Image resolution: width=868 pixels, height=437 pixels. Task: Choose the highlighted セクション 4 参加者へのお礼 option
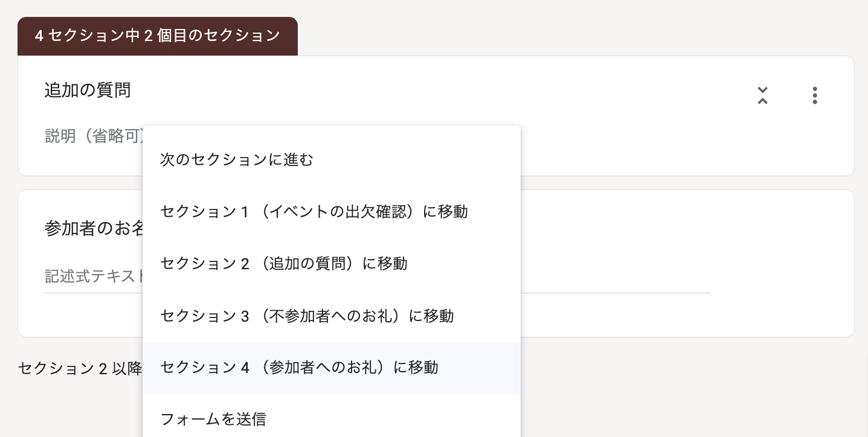pyautogui.click(x=300, y=368)
